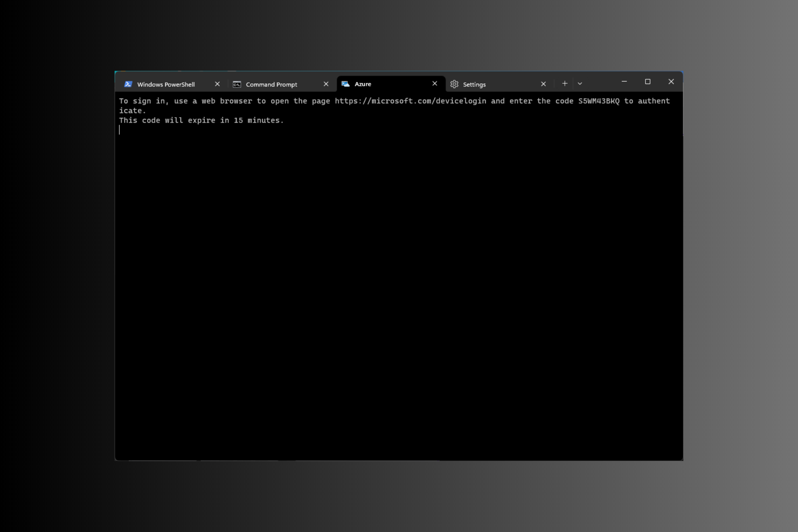Open the profile selector chevron in the title bar
The height and width of the screenshot is (532, 798).
[x=580, y=84]
